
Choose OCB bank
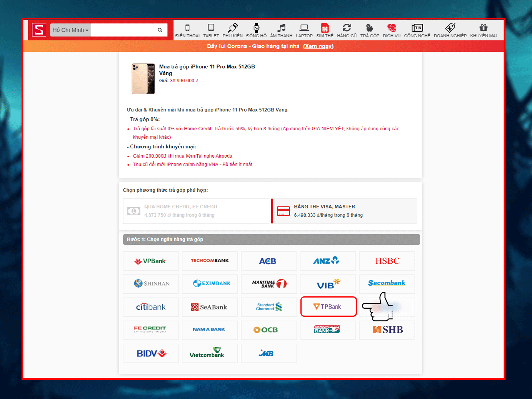[x=269, y=330]
